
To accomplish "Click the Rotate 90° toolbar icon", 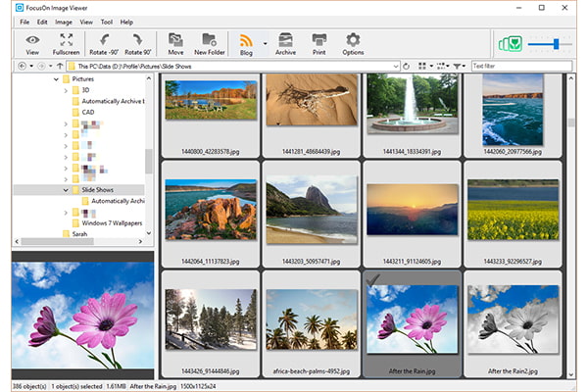I will (x=138, y=40).
